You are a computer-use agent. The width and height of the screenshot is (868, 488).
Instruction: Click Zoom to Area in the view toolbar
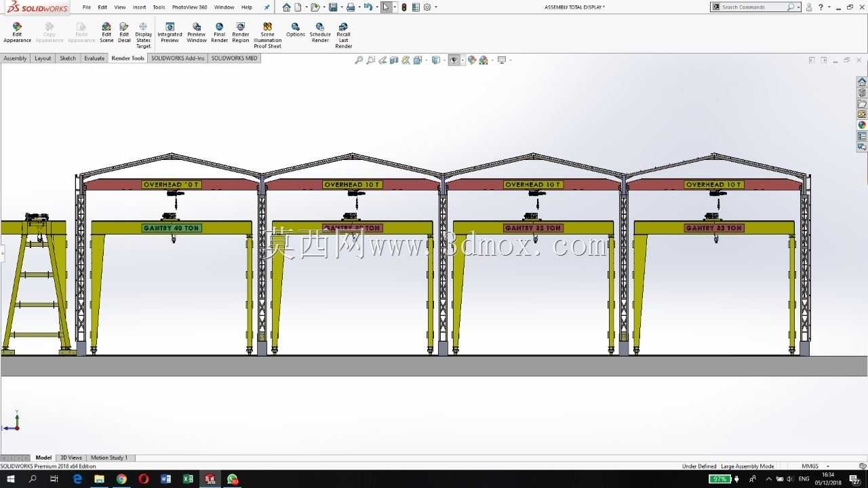[371, 60]
